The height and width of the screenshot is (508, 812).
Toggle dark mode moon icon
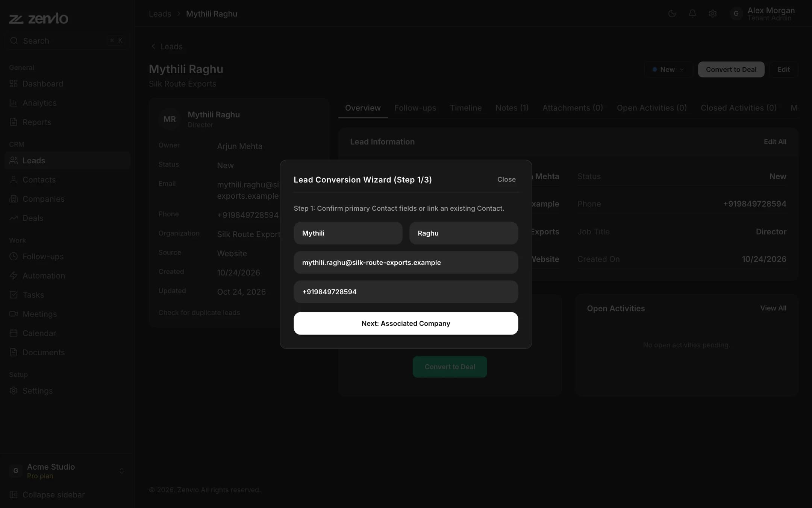coord(672,14)
